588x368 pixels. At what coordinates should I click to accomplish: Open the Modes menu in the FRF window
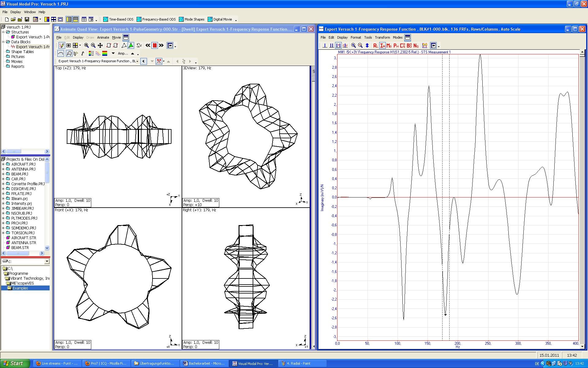tap(398, 37)
